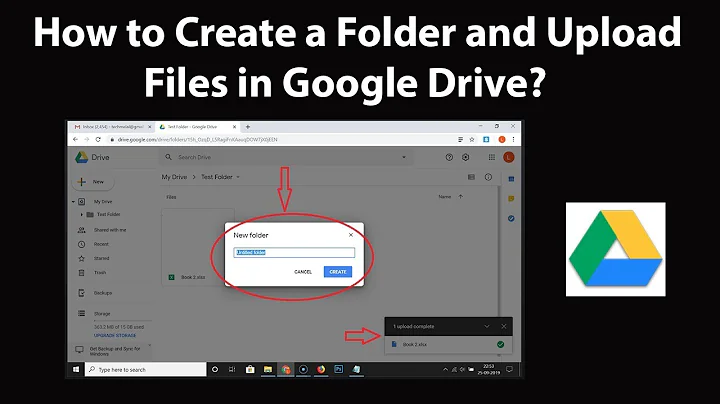Open File Explorer from taskbar
Viewport: 720px width, 404px height.
point(268,369)
